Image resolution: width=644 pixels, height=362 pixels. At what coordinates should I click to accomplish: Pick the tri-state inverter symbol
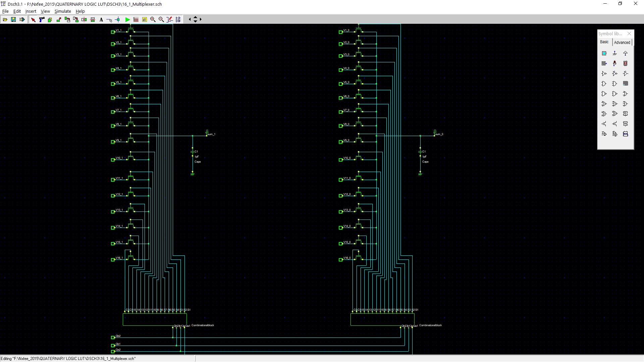coord(615,73)
